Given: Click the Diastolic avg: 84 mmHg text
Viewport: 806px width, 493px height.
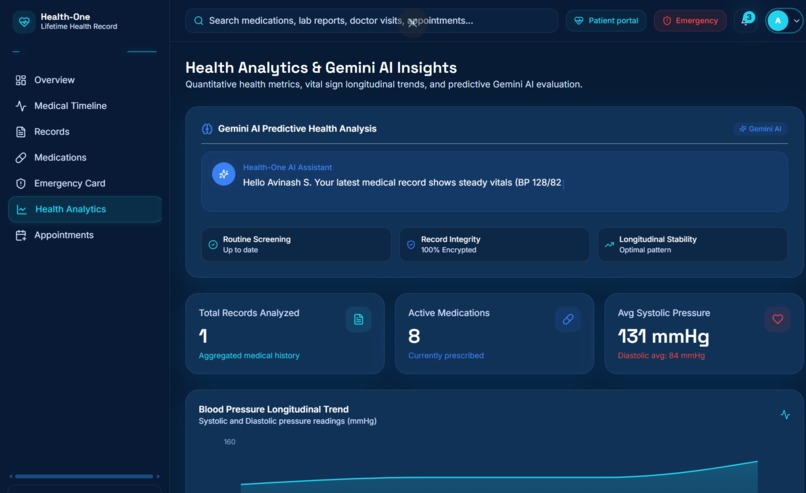Looking at the screenshot, I should coord(661,356).
